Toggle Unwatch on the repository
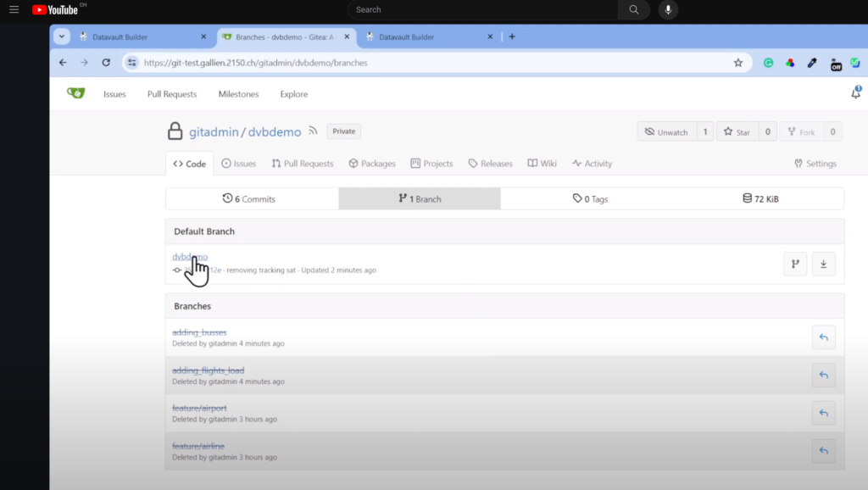Screen dimensions: 868x490 tap(666, 132)
